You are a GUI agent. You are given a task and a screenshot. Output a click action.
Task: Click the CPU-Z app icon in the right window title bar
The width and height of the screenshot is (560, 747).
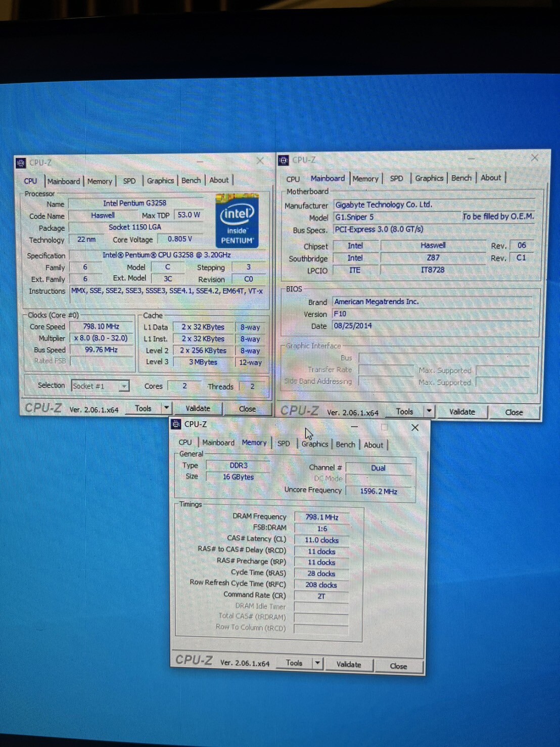[284, 160]
